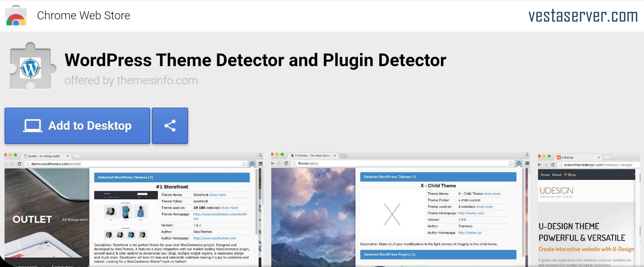Open the http://theme.co/ author homepage link

[470, 233]
